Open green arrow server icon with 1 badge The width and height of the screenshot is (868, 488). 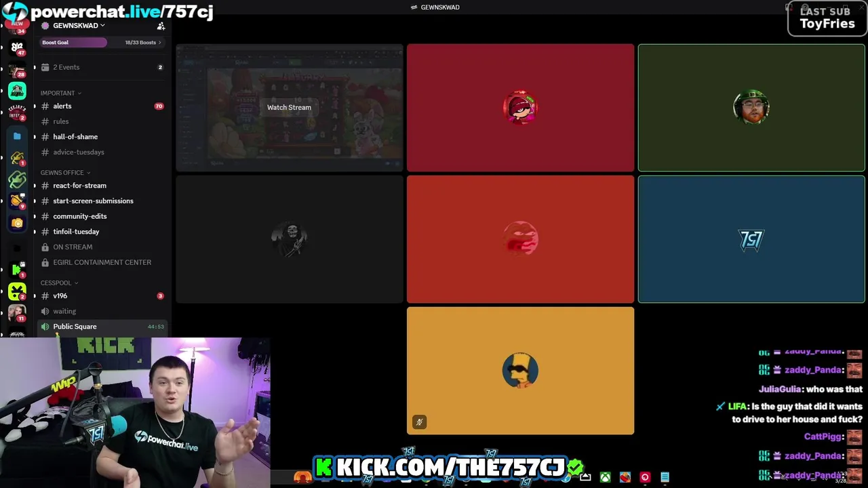tap(17, 270)
